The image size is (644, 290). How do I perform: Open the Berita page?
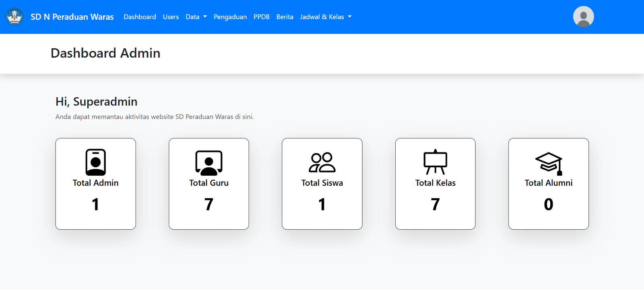pyautogui.click(x=285, y=17)
